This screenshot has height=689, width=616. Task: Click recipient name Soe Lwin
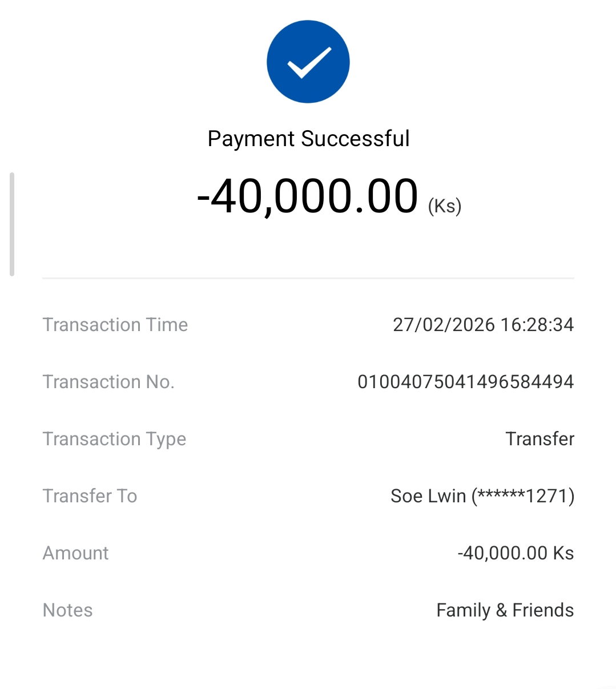[428, 496]
